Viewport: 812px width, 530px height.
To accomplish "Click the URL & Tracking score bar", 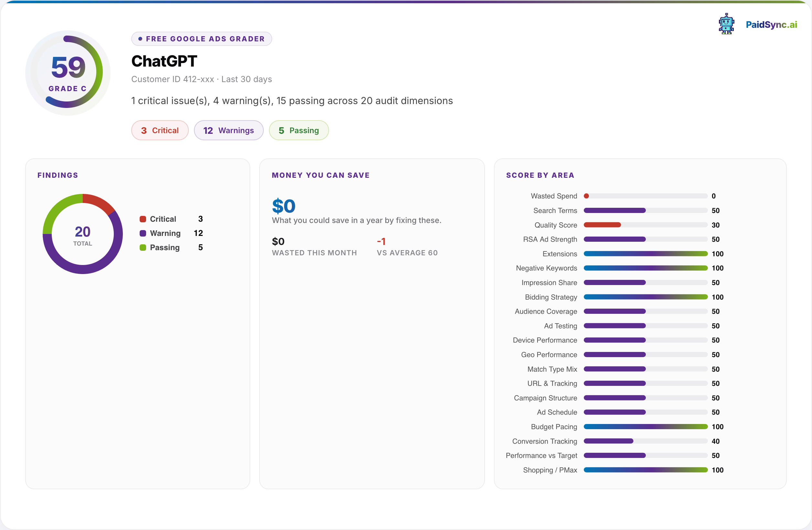I will tap(646, 383).
